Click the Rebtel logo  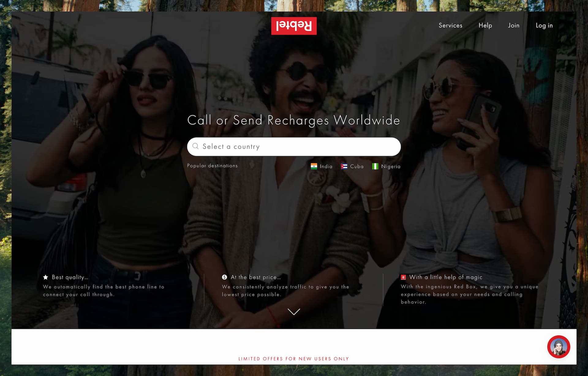[x=294, y=26]
